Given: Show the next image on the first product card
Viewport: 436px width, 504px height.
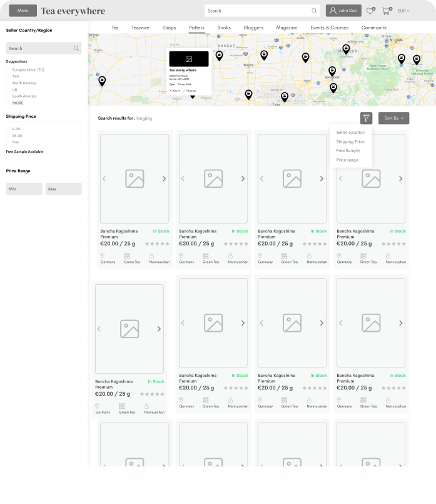Looking at the screenshot, I should pos(164,178).
